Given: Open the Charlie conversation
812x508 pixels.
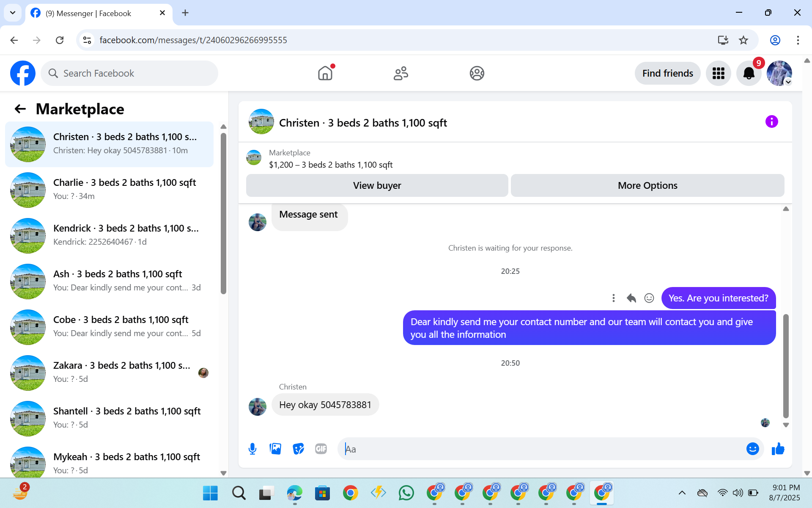Looking at the screenshot, I should (109, 190).
